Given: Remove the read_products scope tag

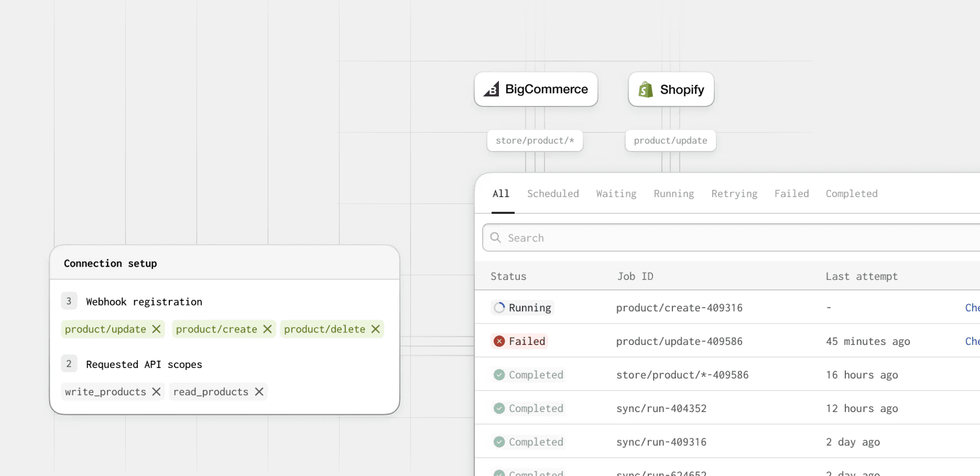Looking at the screenshot, I should pos(259,391).
